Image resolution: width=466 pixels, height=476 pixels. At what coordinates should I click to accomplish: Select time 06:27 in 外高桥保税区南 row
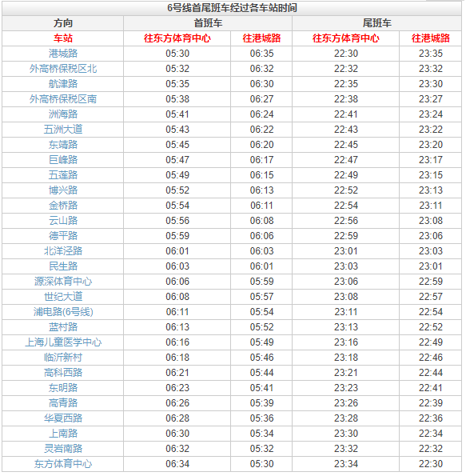(x=262, y=99)
